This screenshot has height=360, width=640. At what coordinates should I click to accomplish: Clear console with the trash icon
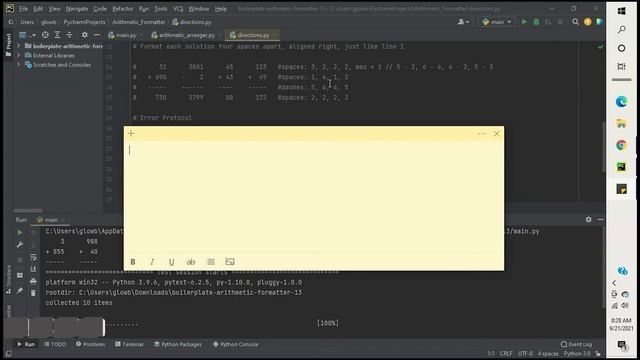[33, 293]
